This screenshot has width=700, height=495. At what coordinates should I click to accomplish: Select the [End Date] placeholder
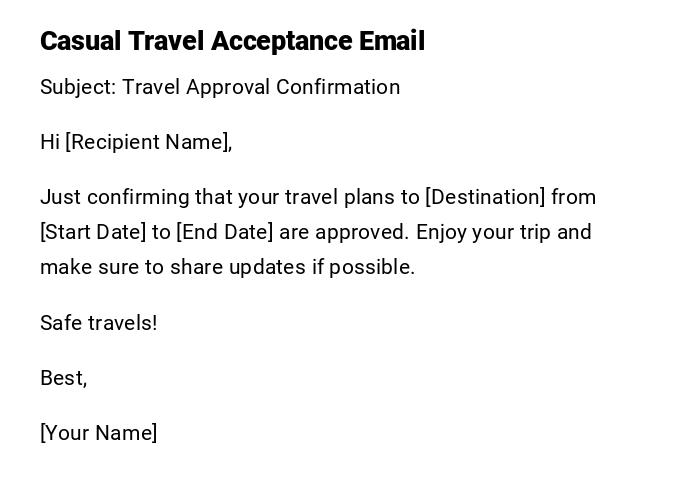click(x=224, y=232)
